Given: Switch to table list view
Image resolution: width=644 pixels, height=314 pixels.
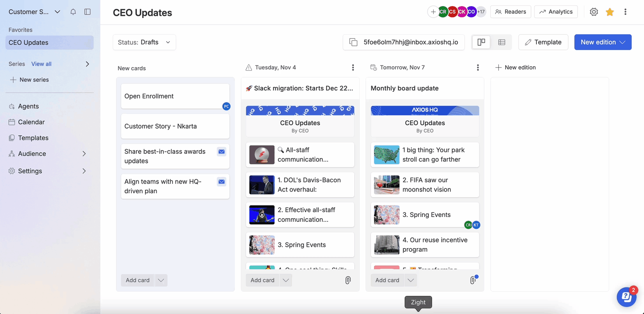Looking at the screenshot, I should coord(501,42).
